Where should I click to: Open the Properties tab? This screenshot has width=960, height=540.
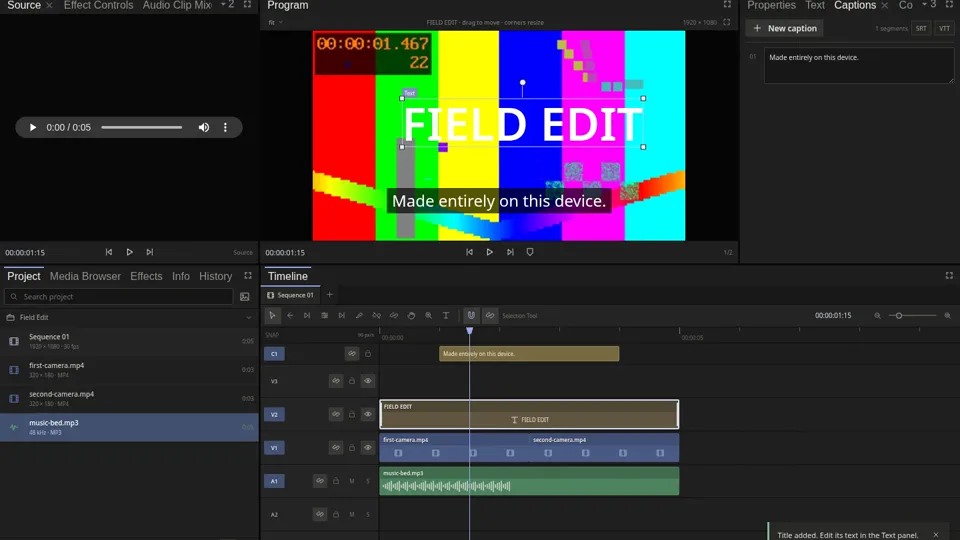(771, 6)
